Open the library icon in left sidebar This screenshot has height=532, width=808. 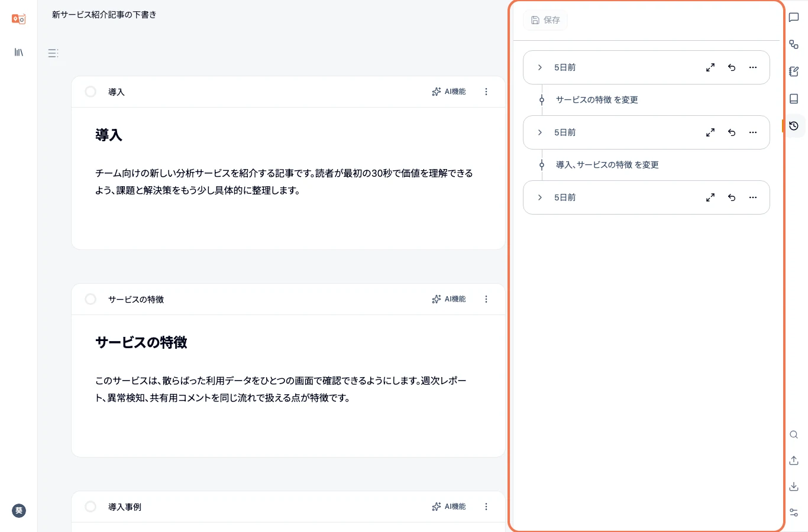(19, 53)
